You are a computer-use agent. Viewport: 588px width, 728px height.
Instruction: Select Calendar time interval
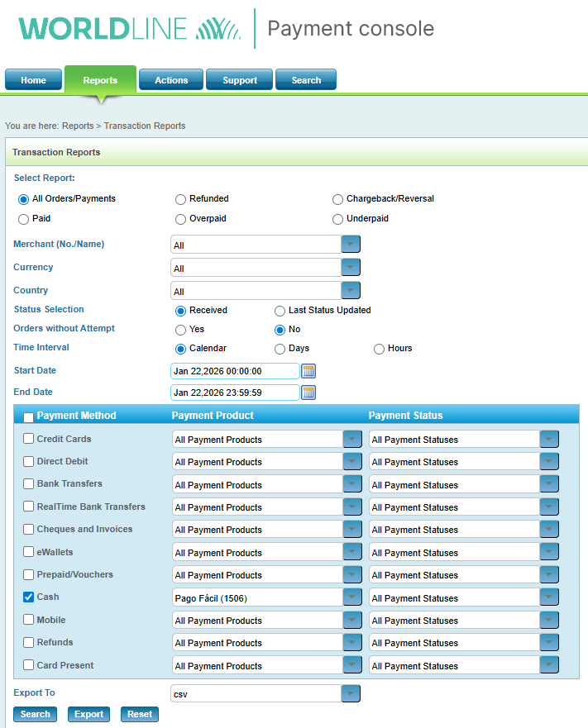180,349
